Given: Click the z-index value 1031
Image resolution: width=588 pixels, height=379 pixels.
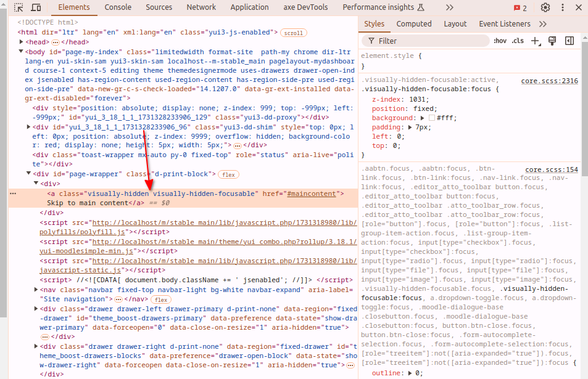Looking at the screenshot, I should 416,100.
